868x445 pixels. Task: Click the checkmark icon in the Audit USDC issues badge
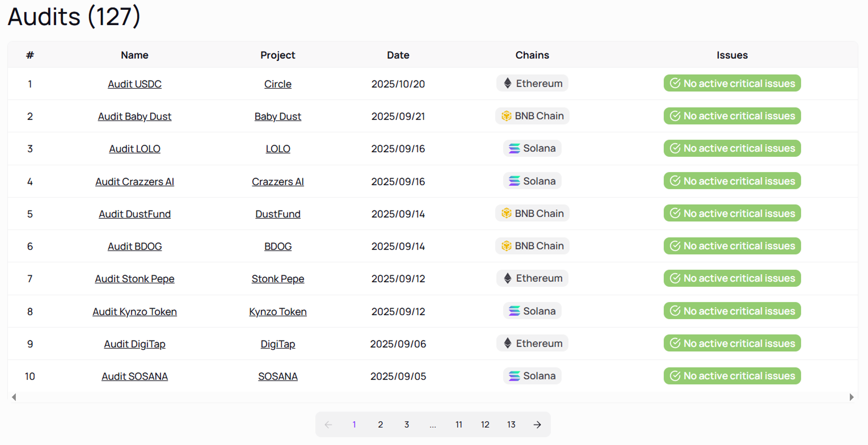pos(675,83)
